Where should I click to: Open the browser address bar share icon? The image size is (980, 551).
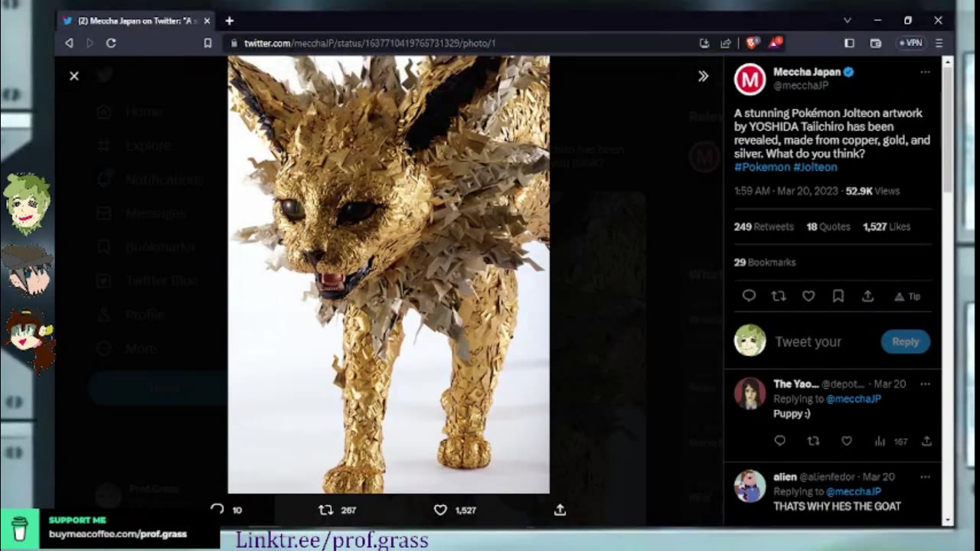pyautogui.click(x=726, y=43)
